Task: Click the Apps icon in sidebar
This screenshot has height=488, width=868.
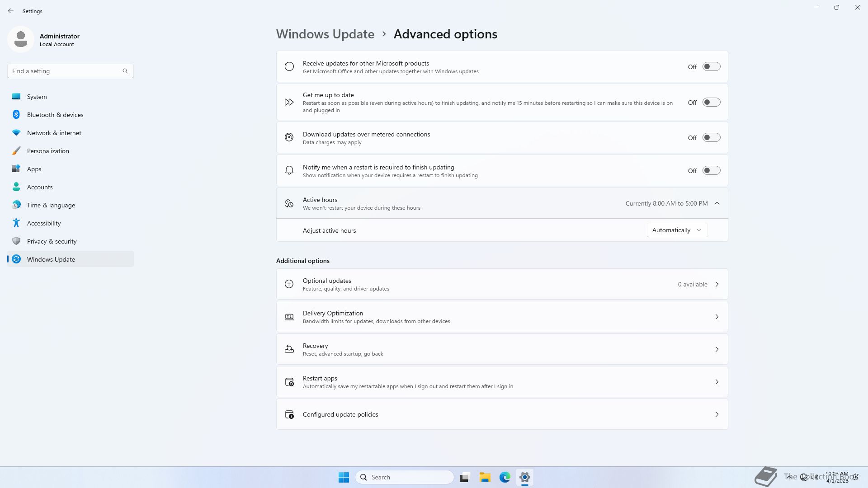Action: pyautogui.click(x=16, y=169)
